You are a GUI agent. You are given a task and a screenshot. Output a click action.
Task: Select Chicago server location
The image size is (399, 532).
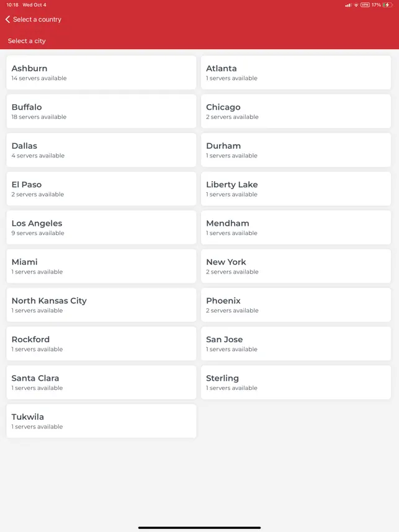296,111
